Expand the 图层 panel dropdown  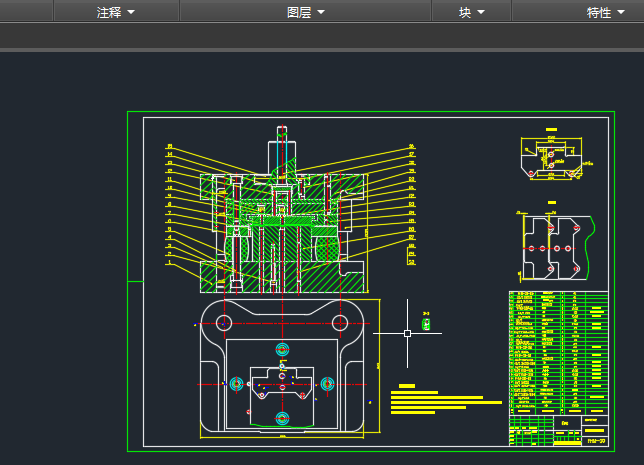pyautogui.click(x=305, y=12)
